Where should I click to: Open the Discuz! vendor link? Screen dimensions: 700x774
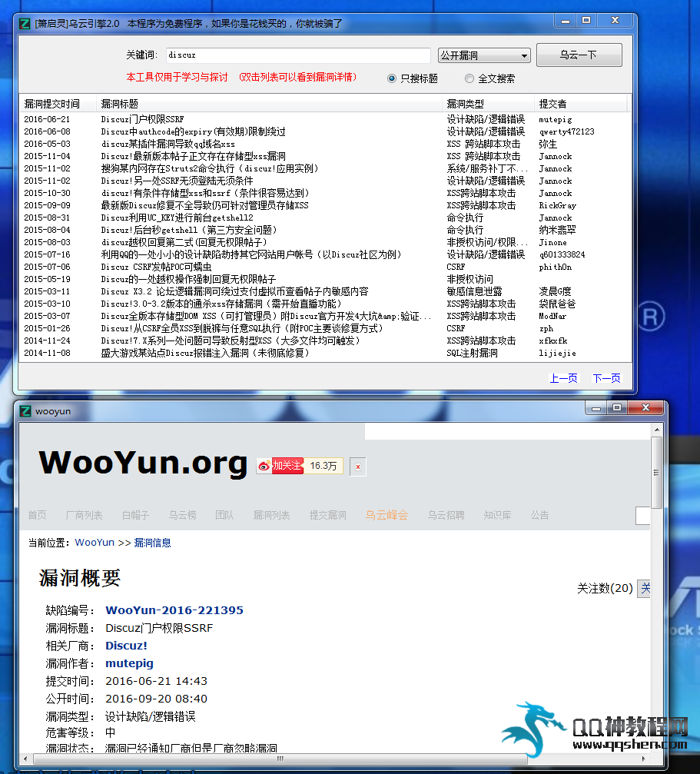pyautogui.click(x=126, y=646)
